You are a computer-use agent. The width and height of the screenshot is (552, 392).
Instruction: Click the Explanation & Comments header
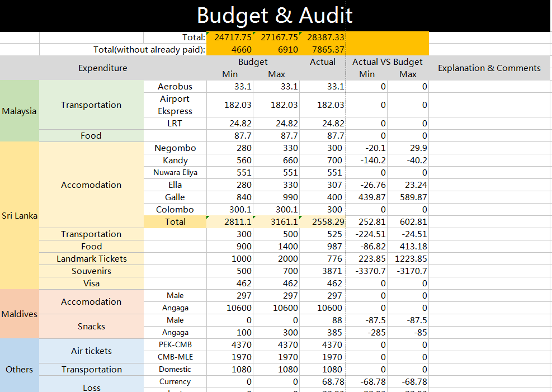(x=489, y=68)
